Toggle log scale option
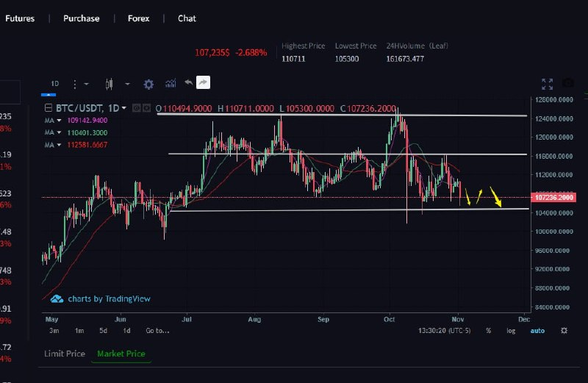Viewport: 588px width, 383px height. pyautogui.click(x=511, y=331)
